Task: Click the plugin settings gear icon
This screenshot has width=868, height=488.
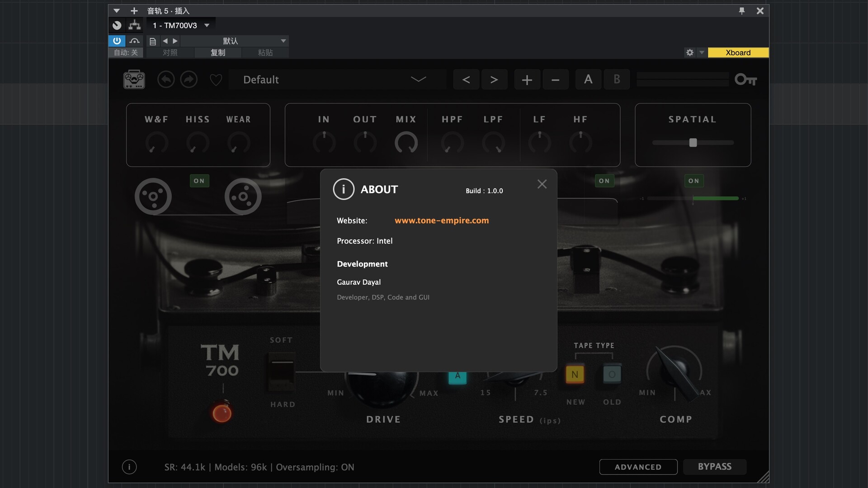Action: click(x=689, y=52)
